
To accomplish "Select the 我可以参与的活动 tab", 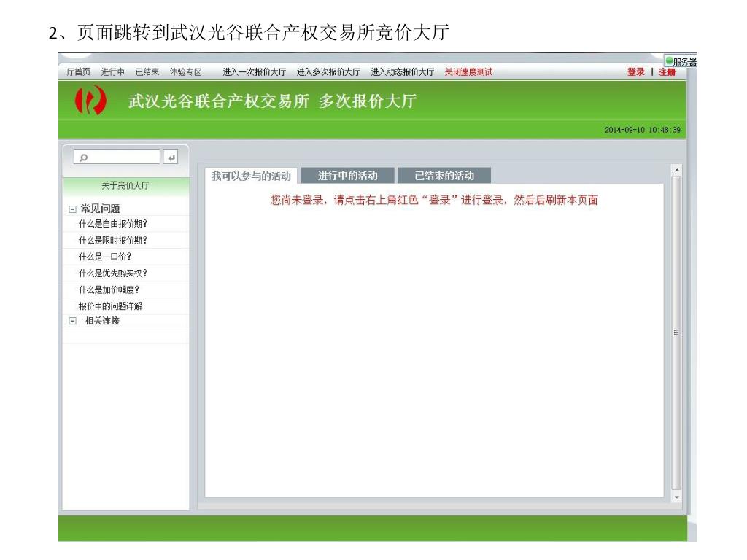I will [251, 176].
